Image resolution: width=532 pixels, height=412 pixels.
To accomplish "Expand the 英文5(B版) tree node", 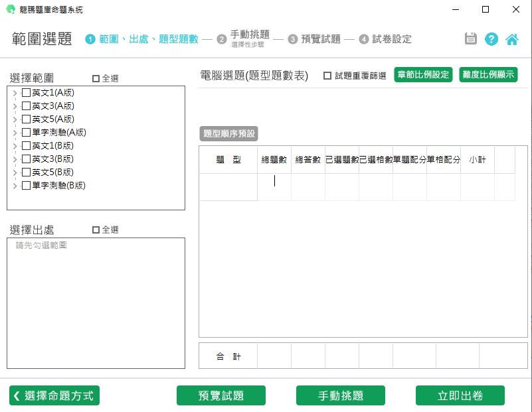I will point(15,172).
